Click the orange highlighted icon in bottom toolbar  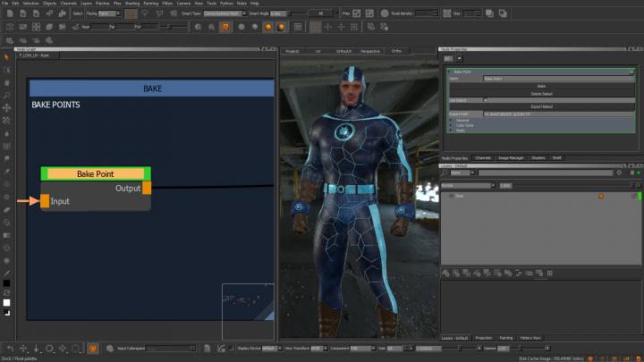pyautogui.click(x=92, y=348)
